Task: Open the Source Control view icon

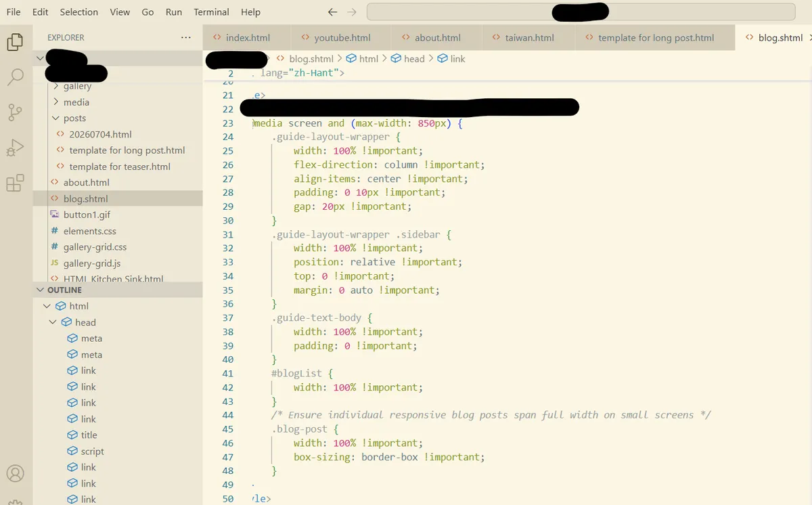Action: tap(15, 112)
